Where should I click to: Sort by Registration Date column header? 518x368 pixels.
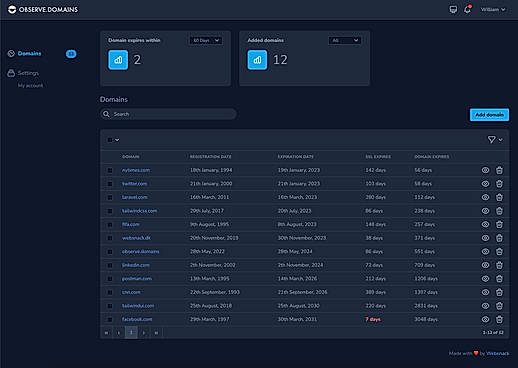point(211,157)
